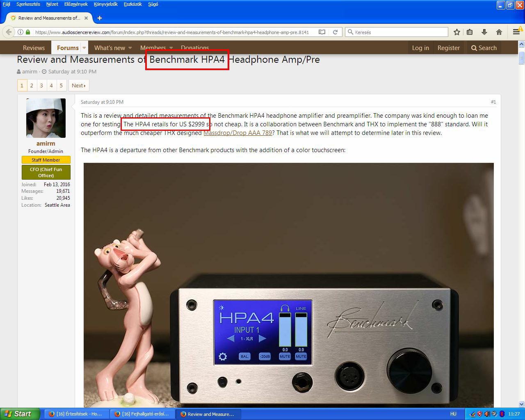Open the amirm avatar image

[x=46, y=118]
